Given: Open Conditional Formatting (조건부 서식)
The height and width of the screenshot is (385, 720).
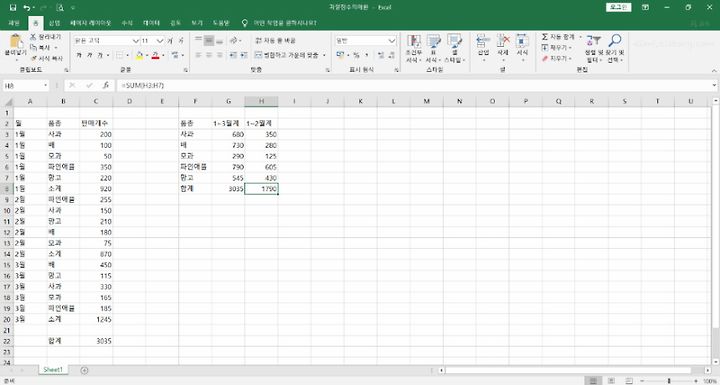Looking at the screenshot, I should [x=413, y=48].
